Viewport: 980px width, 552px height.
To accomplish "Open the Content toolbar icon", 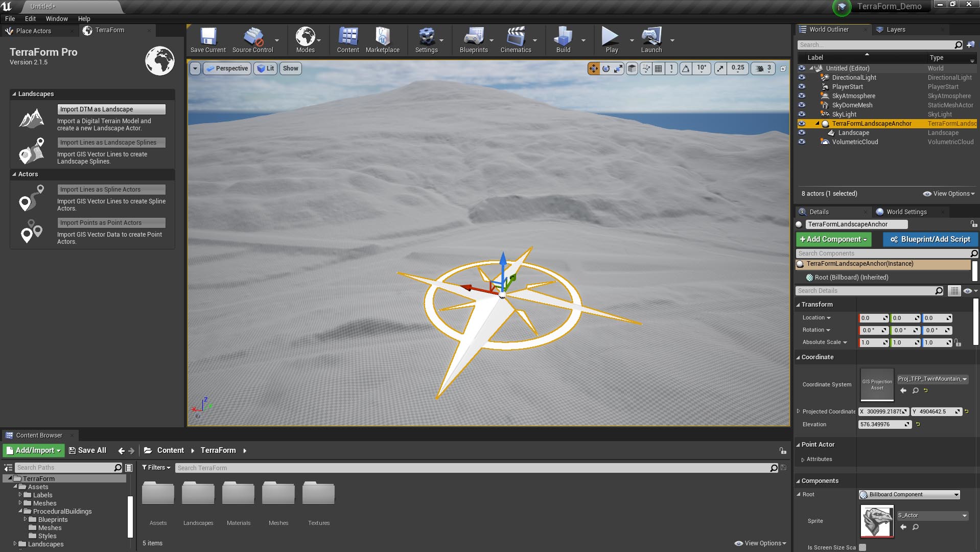I will tap(348, 40).
